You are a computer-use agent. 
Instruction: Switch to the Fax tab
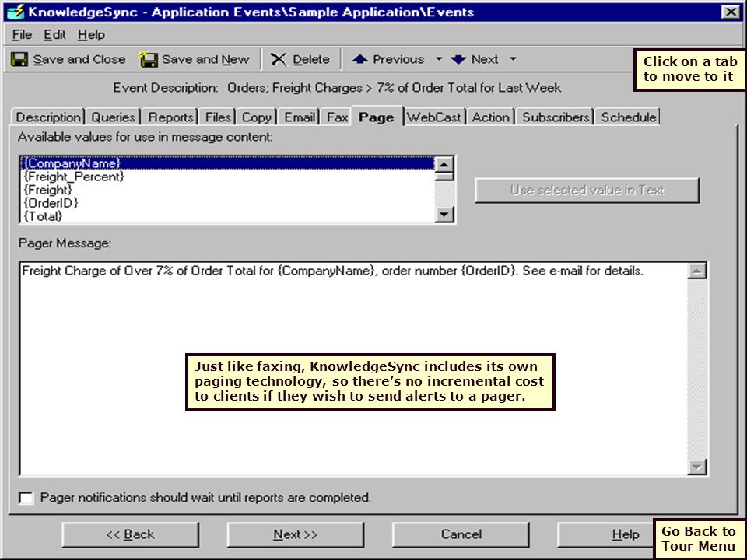pyautogui.click(x=337, y=117)
